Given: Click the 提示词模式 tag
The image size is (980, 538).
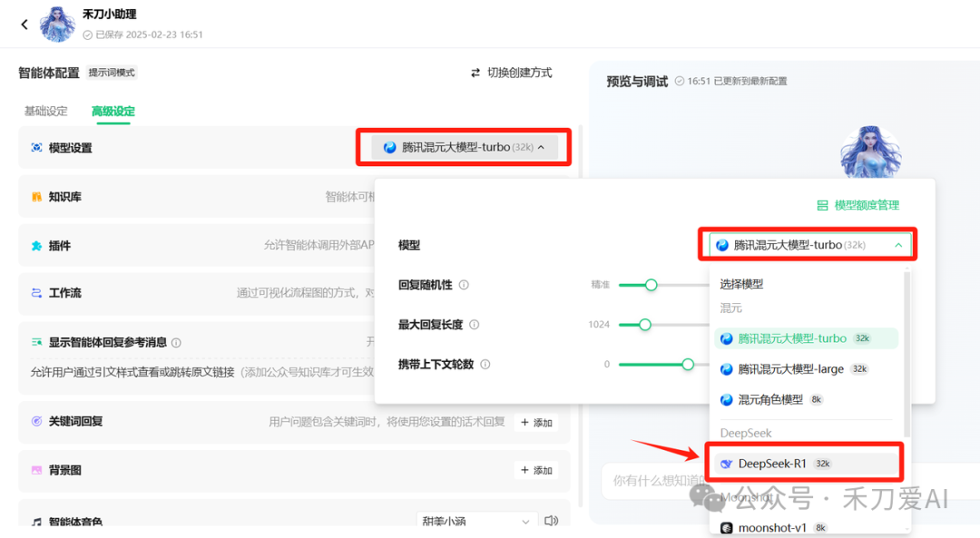Looking at the screenshot, I should click(x=112, y=73).
